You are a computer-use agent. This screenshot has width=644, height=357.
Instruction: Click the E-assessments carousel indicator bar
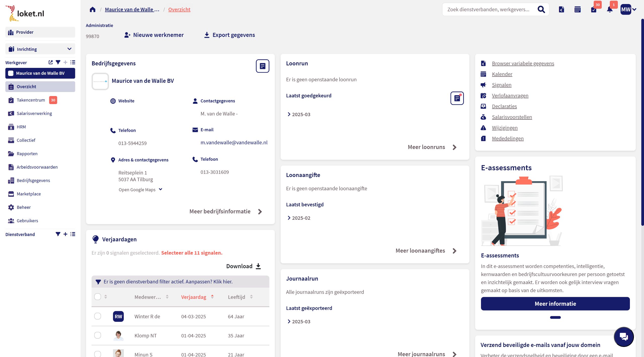tap(555, 318)
